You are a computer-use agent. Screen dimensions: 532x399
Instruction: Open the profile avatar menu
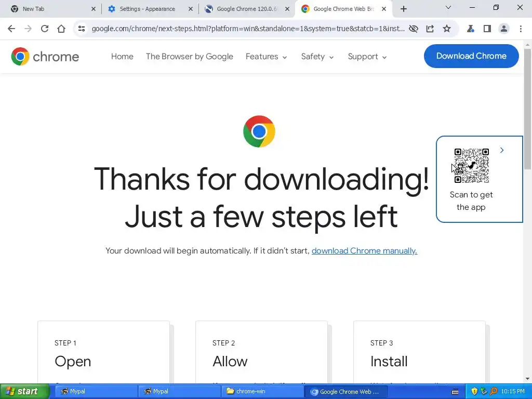coord(504,29)
